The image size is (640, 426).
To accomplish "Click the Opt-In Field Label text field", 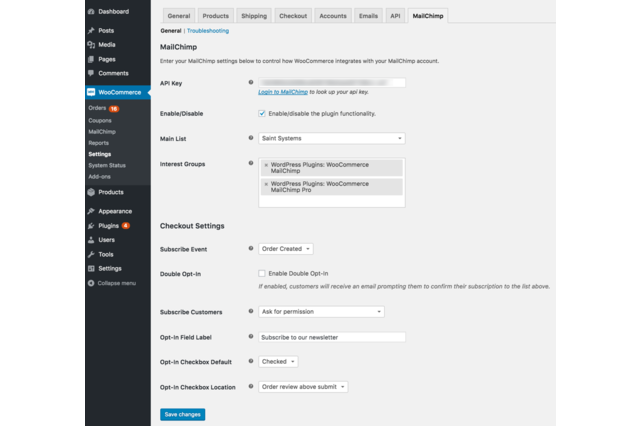I will 332,337.
